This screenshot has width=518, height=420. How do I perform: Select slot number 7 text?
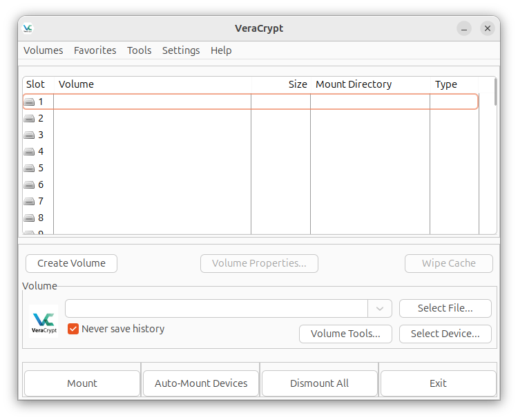coord(41,201)
